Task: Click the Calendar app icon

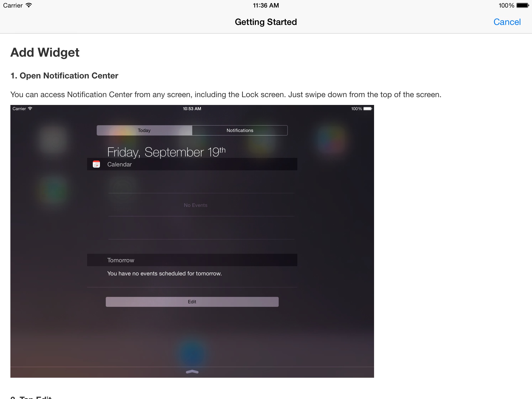Action: [x=96, y=164]
